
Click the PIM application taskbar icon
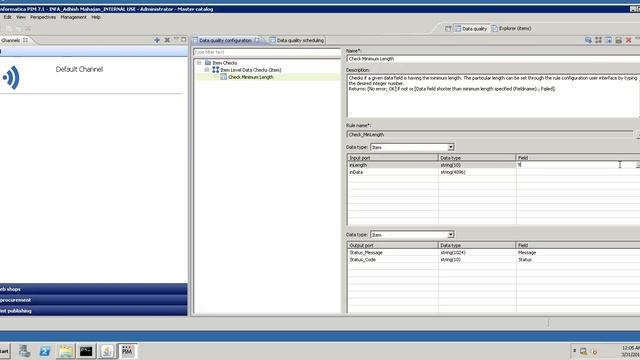[127, 351]
